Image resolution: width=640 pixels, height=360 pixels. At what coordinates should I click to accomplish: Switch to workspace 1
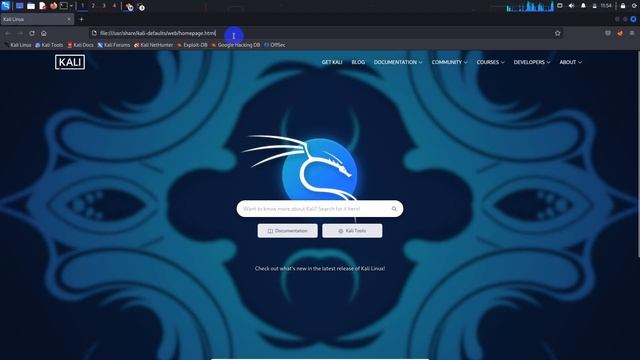82,6
